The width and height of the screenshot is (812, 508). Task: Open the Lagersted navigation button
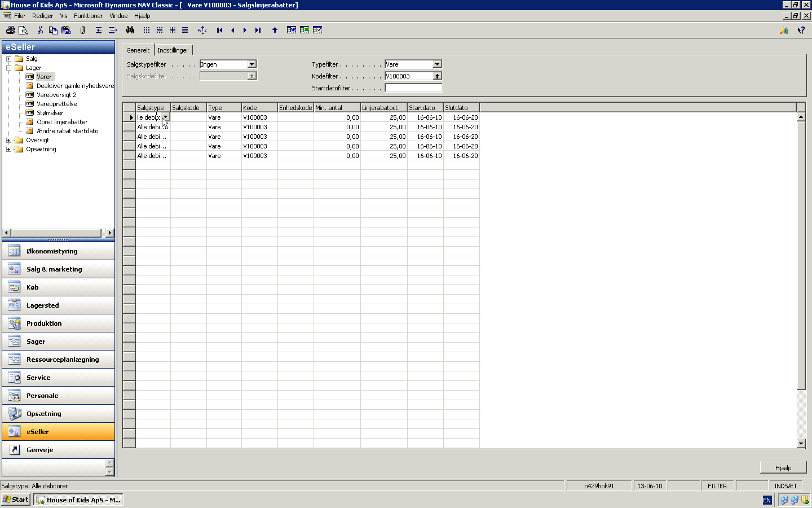[59, 305]
